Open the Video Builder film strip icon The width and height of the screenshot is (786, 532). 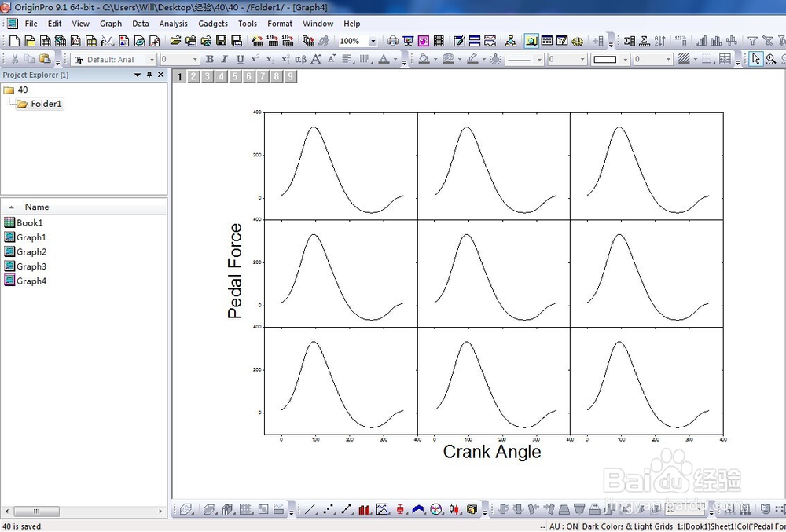click(439, 41)
